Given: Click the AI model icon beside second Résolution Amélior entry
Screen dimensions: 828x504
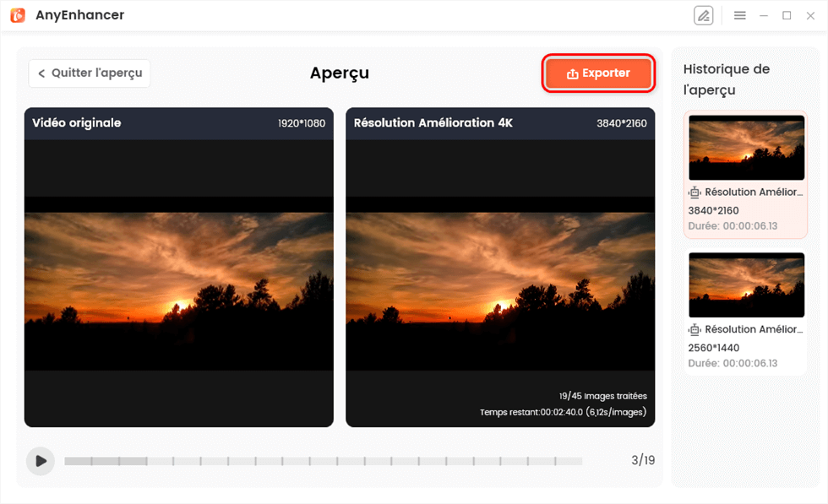Looking at the screenshot, I should [695, 329].
